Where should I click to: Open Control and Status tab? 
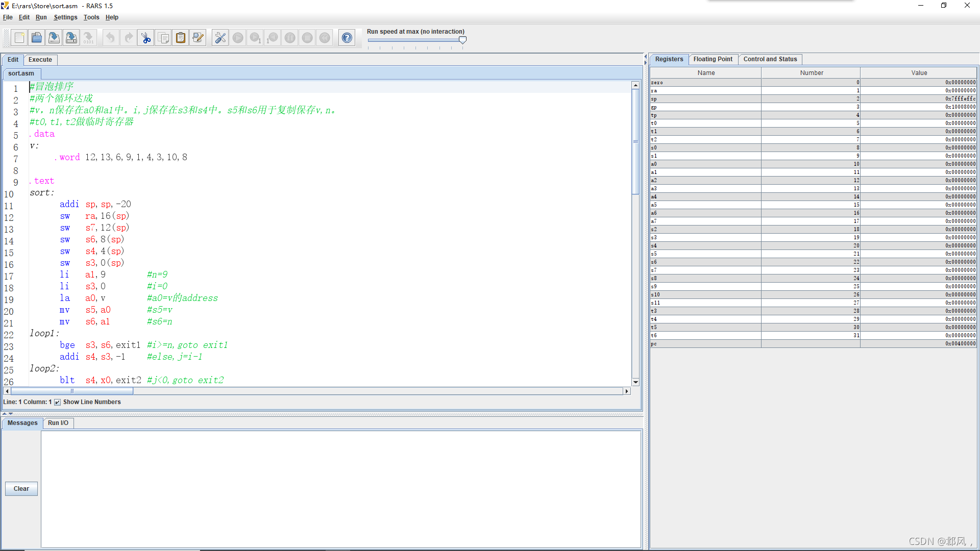(x=770, y=59)
